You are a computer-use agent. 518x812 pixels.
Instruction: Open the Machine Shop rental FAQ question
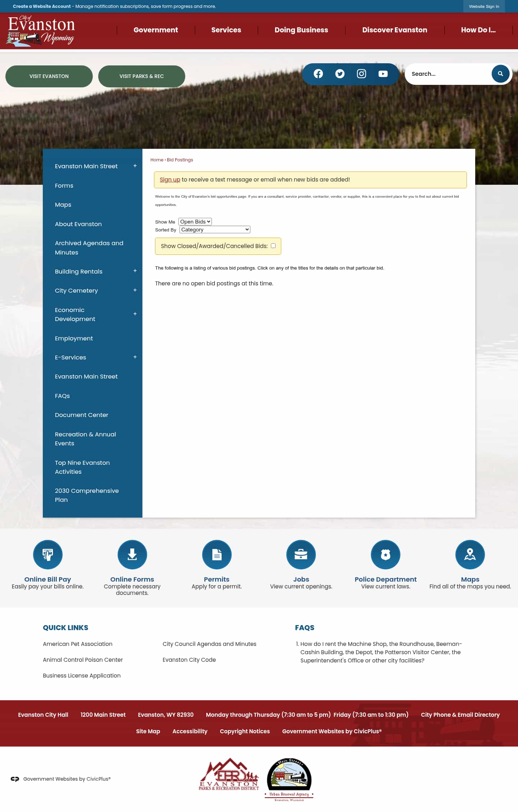pyautogui.click(x=381, y=652)
